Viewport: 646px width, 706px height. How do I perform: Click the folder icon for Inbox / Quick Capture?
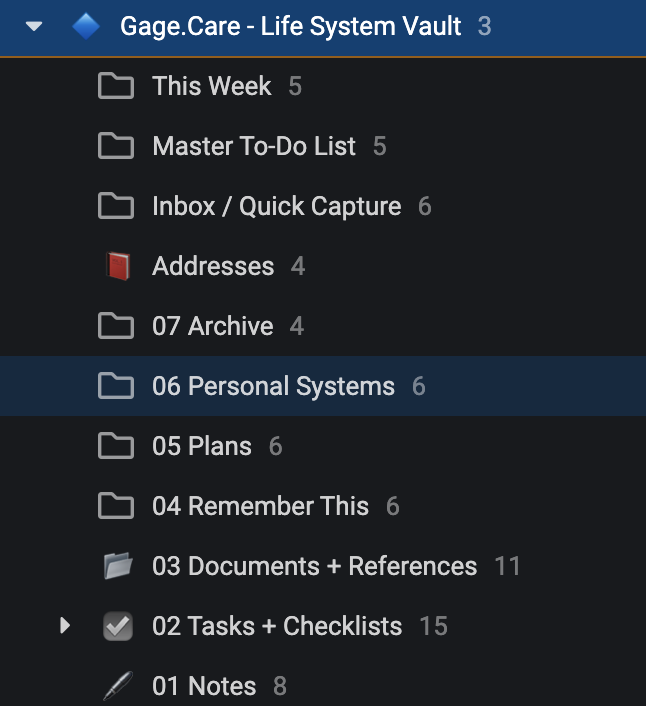click(116, 206)
